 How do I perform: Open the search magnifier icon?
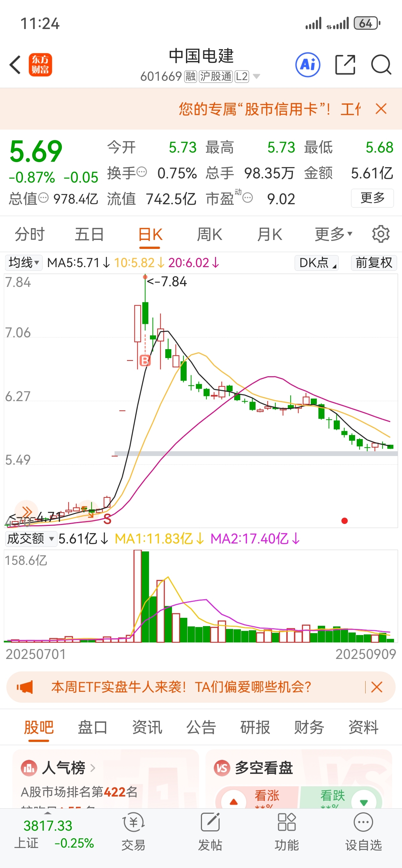pos(381,64)
